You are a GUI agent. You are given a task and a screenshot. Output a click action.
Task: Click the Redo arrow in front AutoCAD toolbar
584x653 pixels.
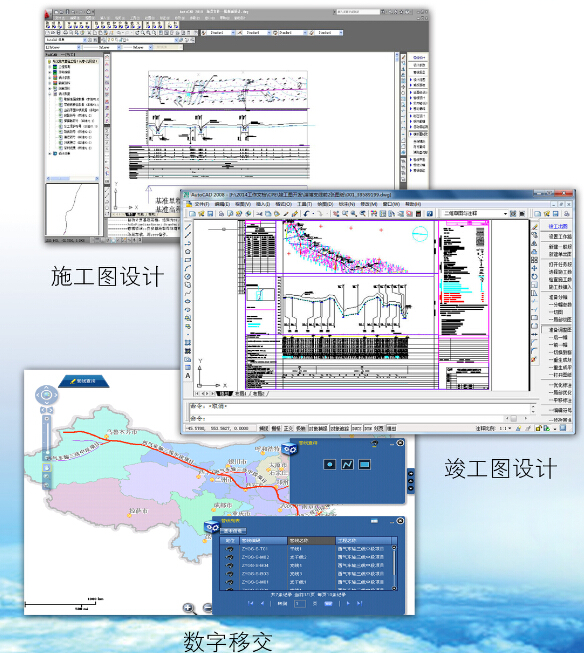click(319, 214)
